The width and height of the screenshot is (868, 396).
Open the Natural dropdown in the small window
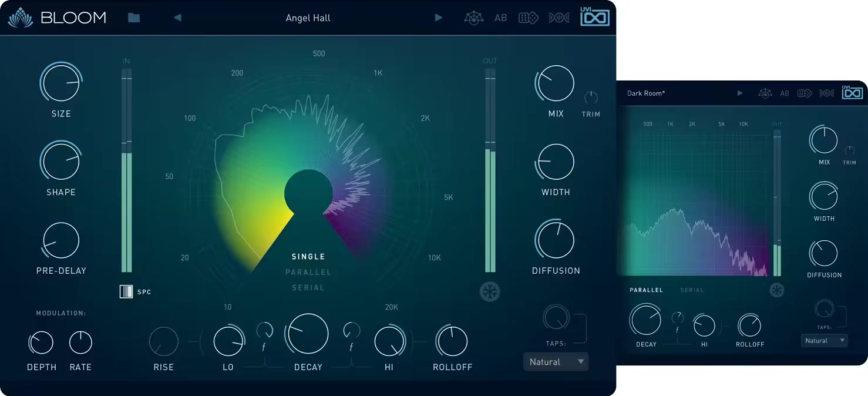(824, 341)
